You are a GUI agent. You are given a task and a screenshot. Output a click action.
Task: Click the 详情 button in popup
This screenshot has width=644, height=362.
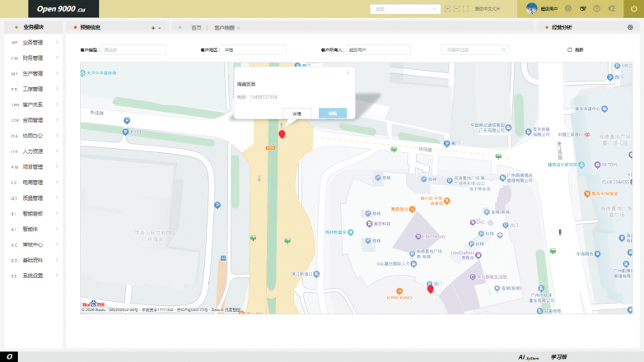click(x=296, y=113)
